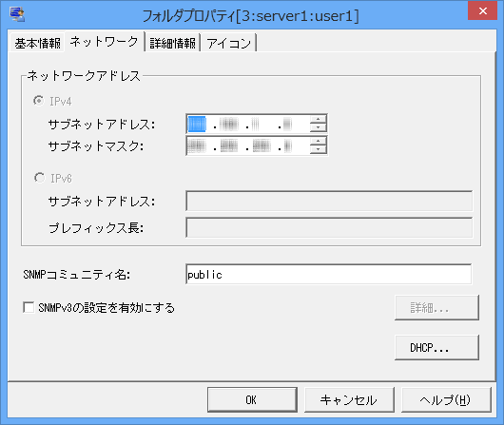The width and height of the screenshot is (504, 425).
Task: Decrement the subnet address spinner down arrow
Action: [x=319, y=127]
